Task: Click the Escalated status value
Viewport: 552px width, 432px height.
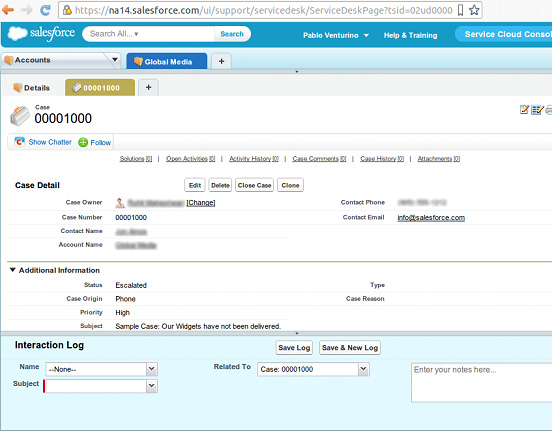Action: 131,285
